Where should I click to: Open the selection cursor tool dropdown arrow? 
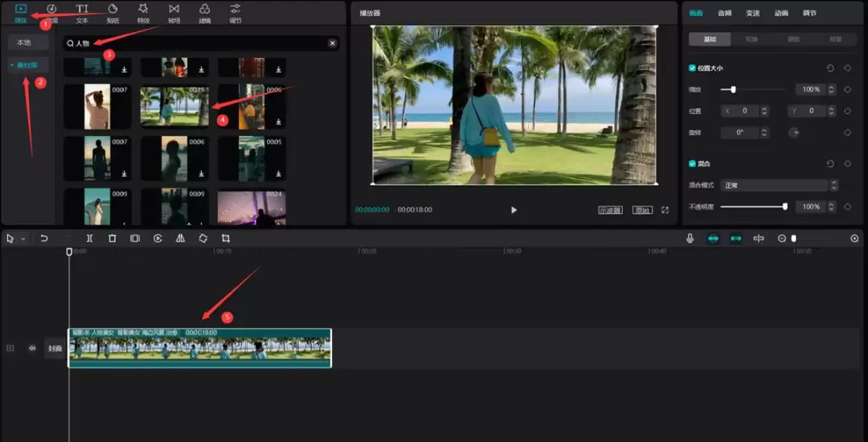point(23,239)
